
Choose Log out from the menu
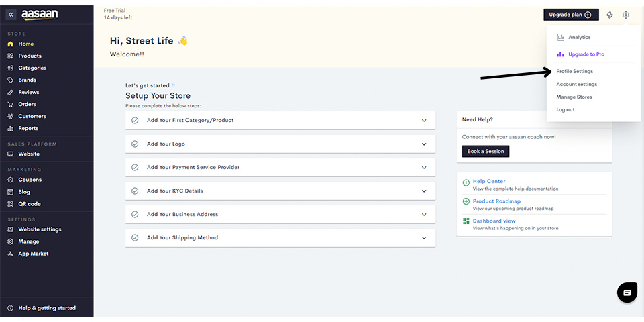[565, 109]
